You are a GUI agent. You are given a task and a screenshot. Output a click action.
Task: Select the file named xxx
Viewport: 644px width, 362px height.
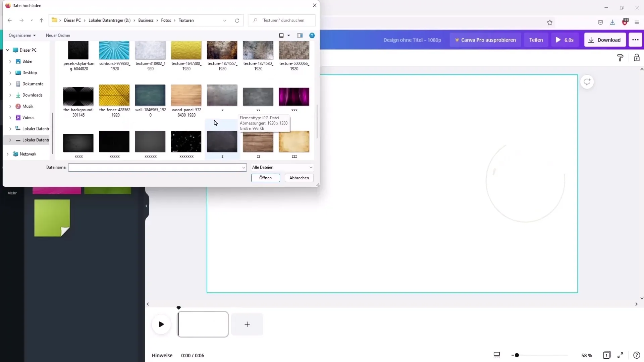[x=294, y=99]
